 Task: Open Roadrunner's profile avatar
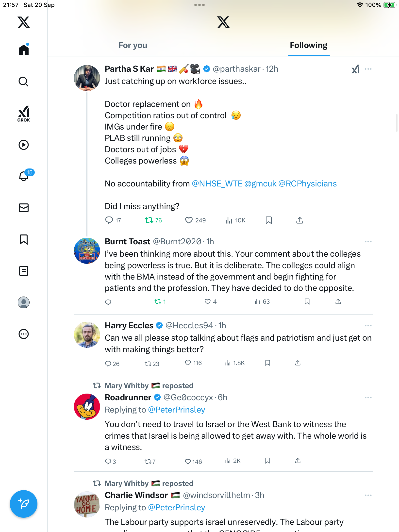pos(87,407)
